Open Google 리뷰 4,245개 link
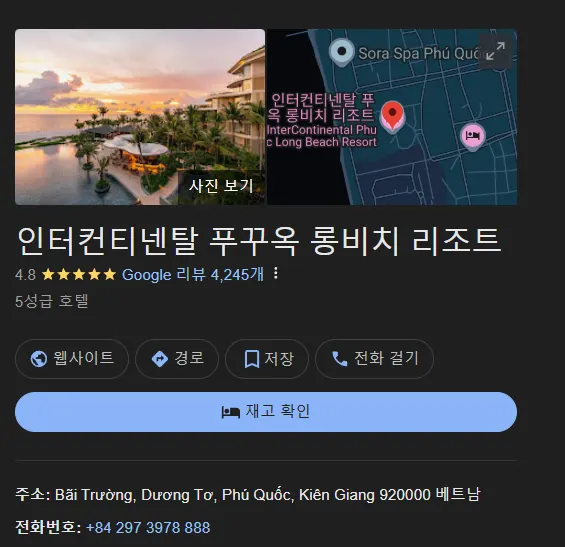Screen dimensions: 565x547 (x=193, y=275)
